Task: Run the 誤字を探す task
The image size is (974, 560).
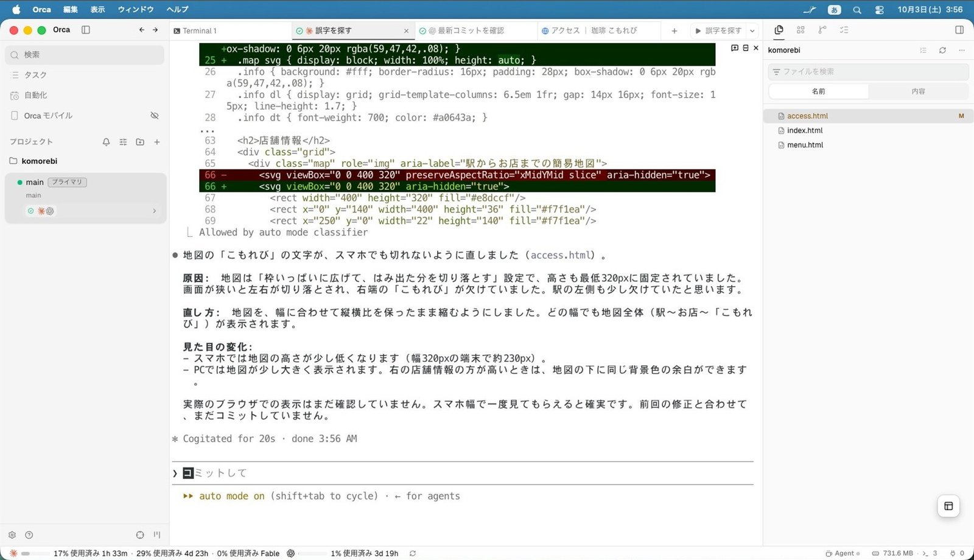Action: [718, 31]
